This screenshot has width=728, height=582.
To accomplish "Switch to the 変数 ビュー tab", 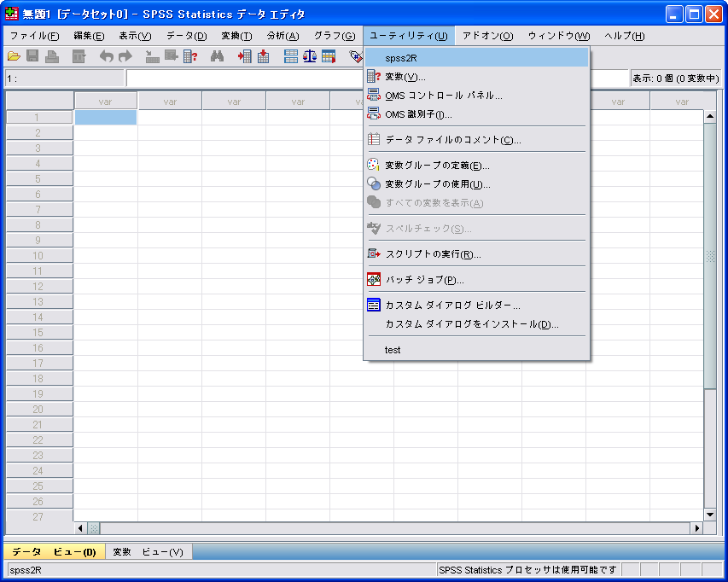I will [149, 552].
